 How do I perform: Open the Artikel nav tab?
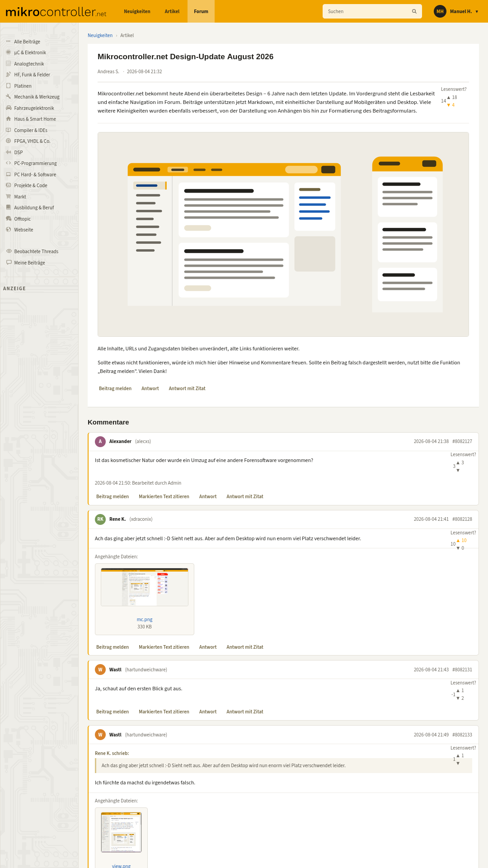coord(172,11)
